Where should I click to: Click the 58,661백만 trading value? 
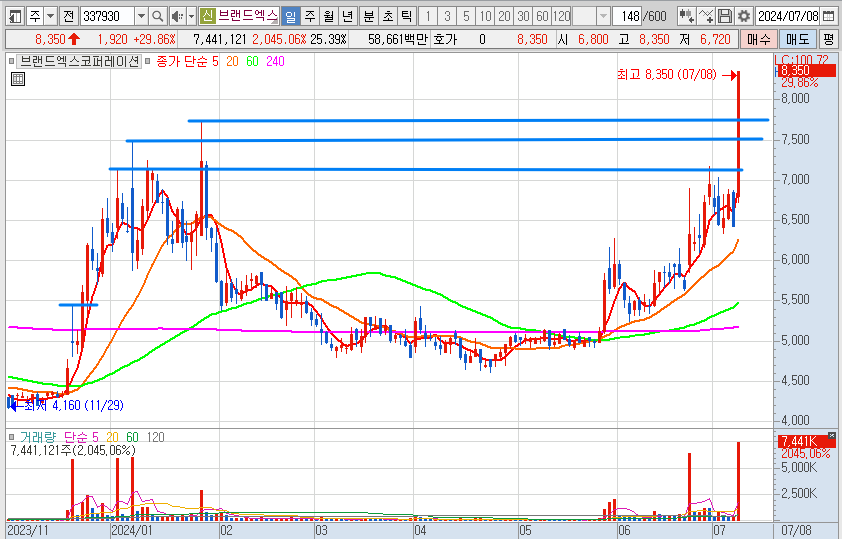[398, 39]
